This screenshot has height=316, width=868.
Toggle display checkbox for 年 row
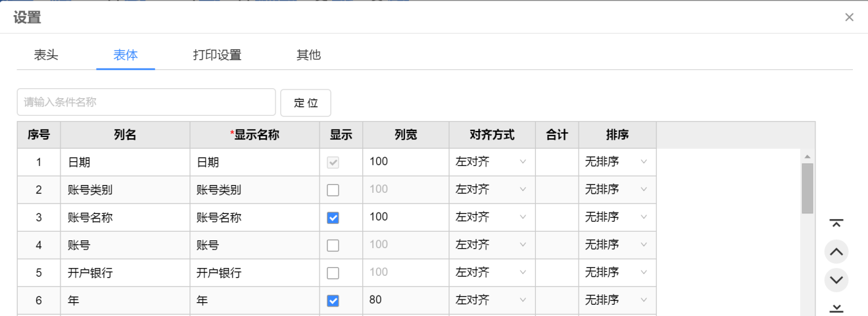[333, 301]
